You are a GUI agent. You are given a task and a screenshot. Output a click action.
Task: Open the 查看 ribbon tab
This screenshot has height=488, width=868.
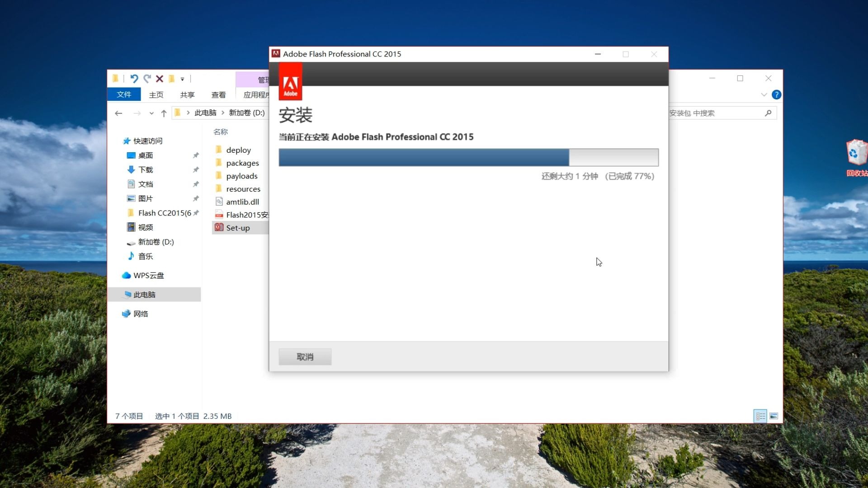(x=218, y=95)
